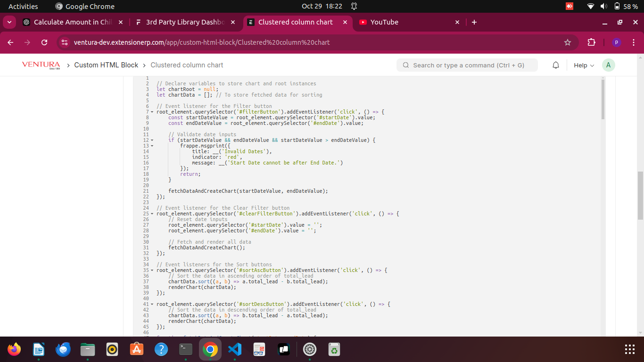The width and height of the screenshot is (644, 362).
Task: Click 'renderChart(chartData);' on line 38
Action: tap(202, 287)
